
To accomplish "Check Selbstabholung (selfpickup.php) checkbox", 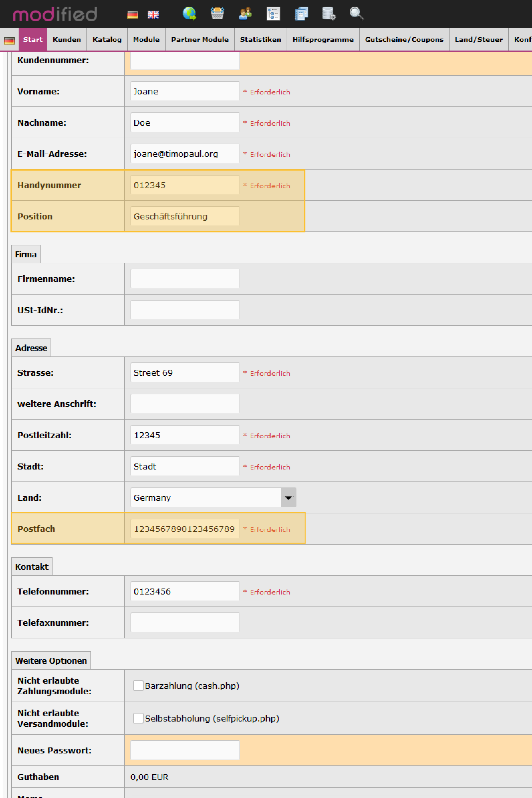I will click(x=138, y=718).
